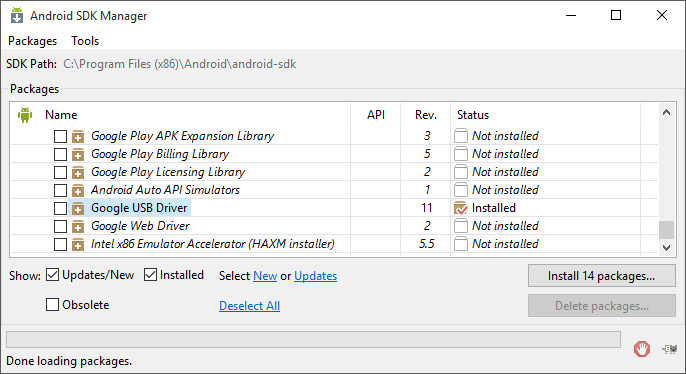
Task: Click package icon for Google Play Licensing Library
Action: click(78, 172)
